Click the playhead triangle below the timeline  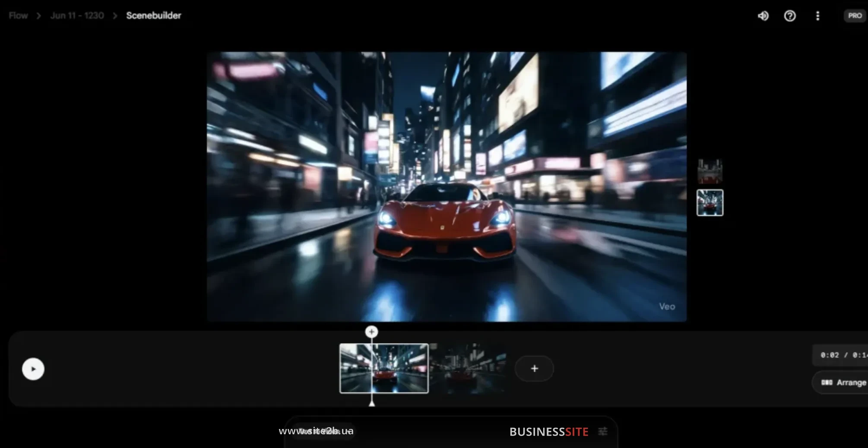click(372, 403)
